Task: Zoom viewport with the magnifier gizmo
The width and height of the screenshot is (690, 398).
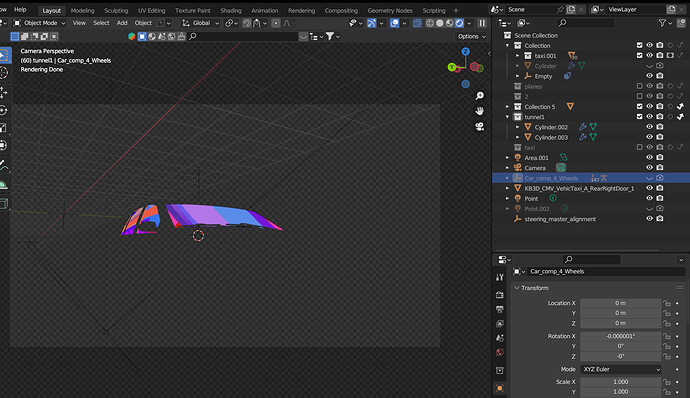Action: point(480,96)
